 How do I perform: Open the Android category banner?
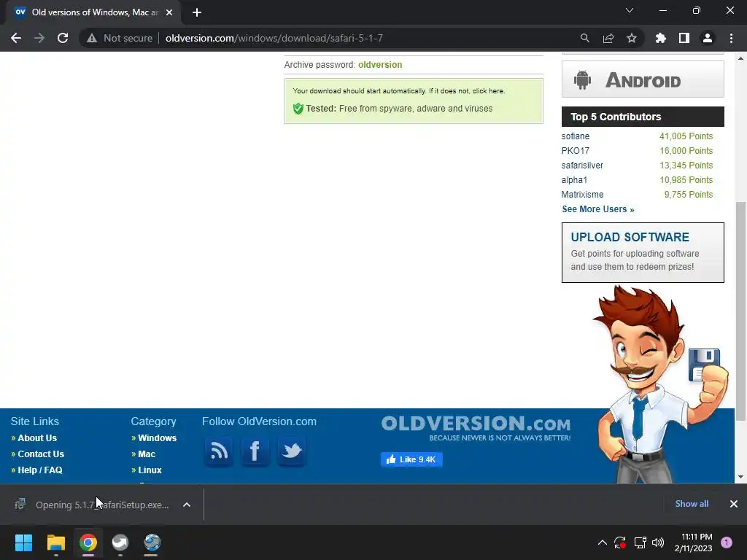click(x=643, y=79)
